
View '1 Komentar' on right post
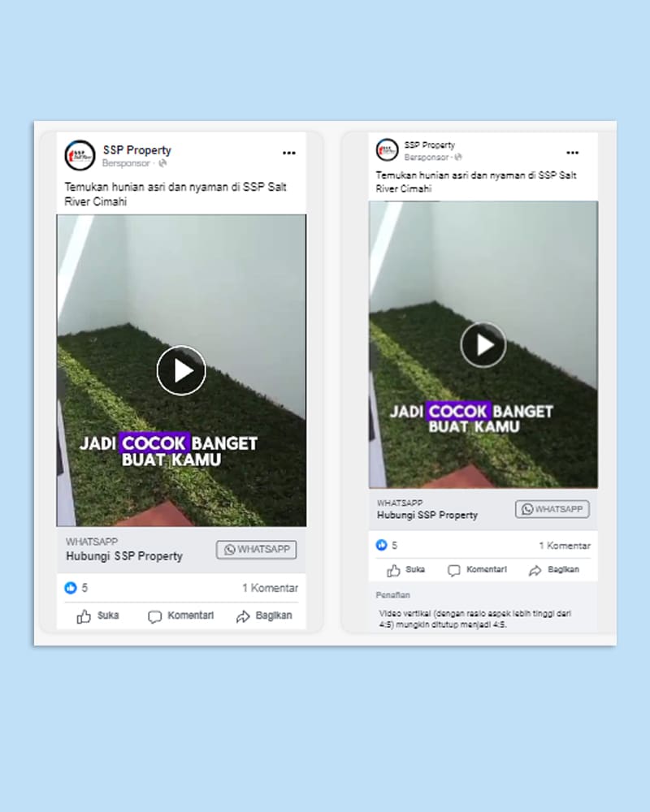click(x=565, y=546)
